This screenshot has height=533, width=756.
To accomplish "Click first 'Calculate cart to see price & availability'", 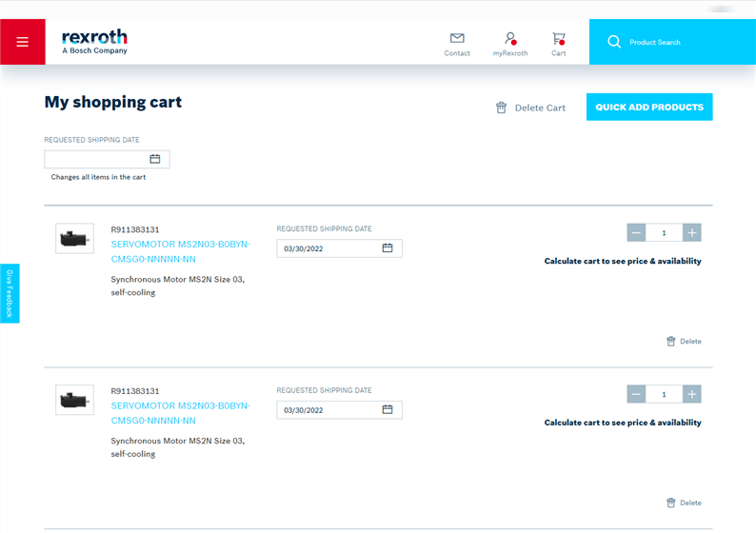I will [623, 261].
